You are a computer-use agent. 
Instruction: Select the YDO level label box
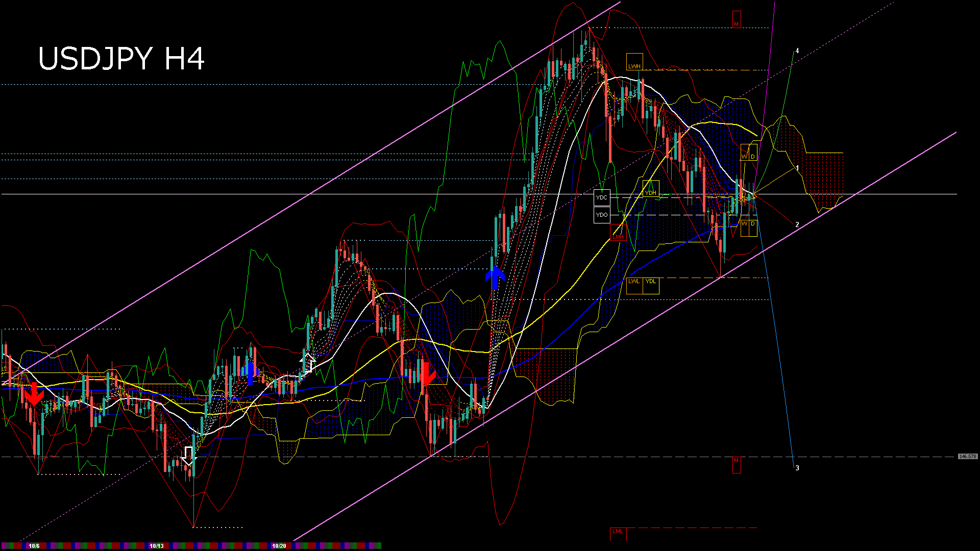pyautogui.click(x=602, y=215)
